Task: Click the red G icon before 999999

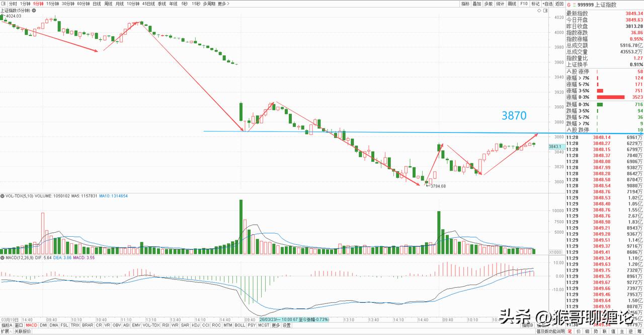Action: (569, 5)
